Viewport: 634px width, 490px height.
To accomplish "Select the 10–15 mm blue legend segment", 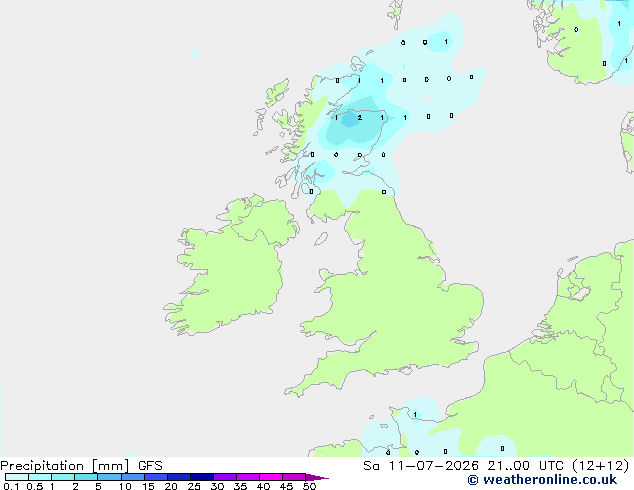I will (133, 477).
